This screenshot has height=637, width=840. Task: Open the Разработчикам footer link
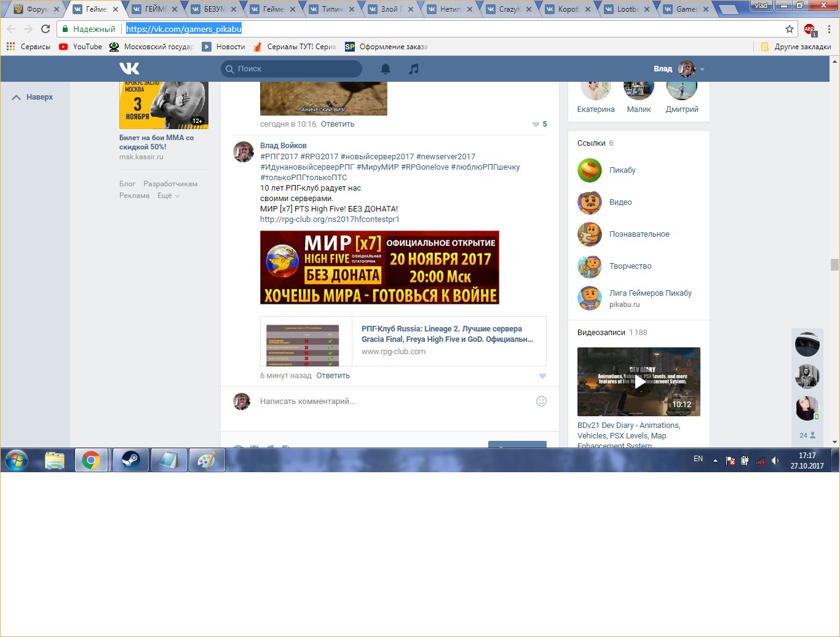pos(170,184)
